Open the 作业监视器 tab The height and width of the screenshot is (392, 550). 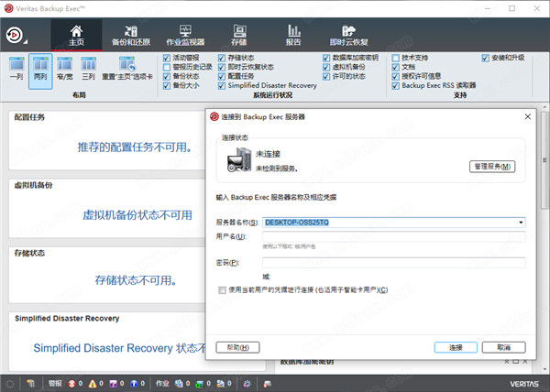[x=185, y=35]
